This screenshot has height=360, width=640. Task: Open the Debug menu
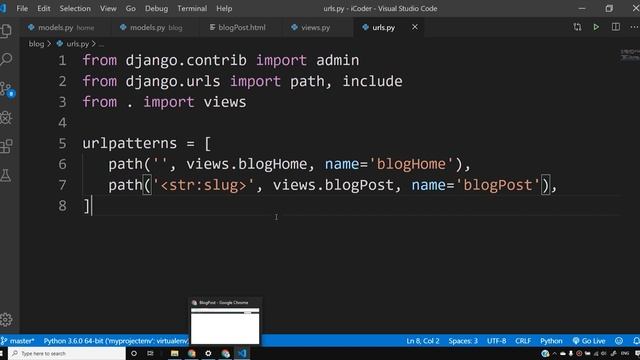[156, 8]
